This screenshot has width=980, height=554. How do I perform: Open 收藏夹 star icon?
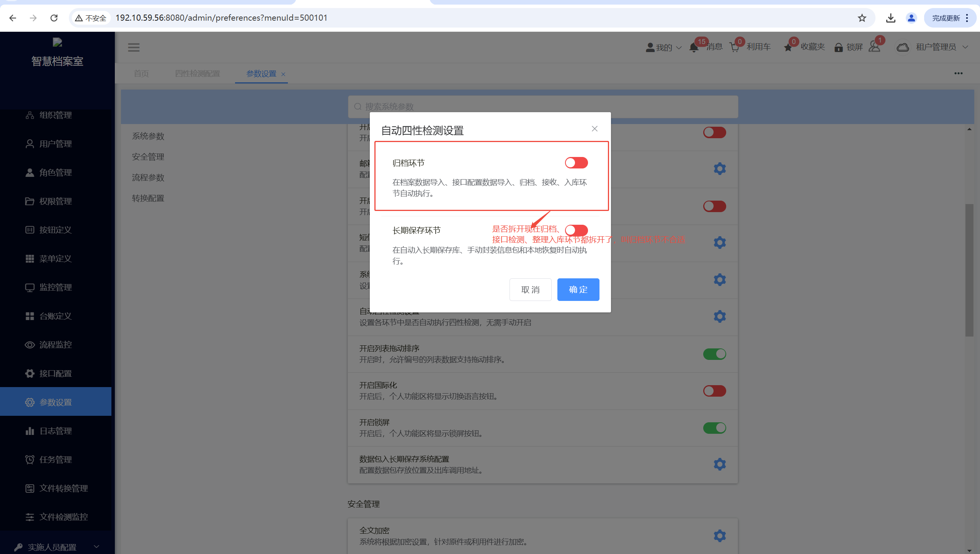(x=788, y=47)
